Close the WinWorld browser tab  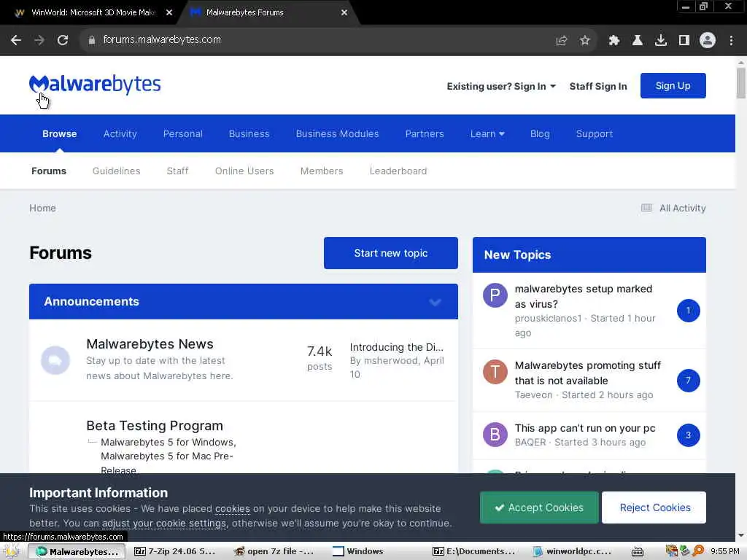[169, 13]
